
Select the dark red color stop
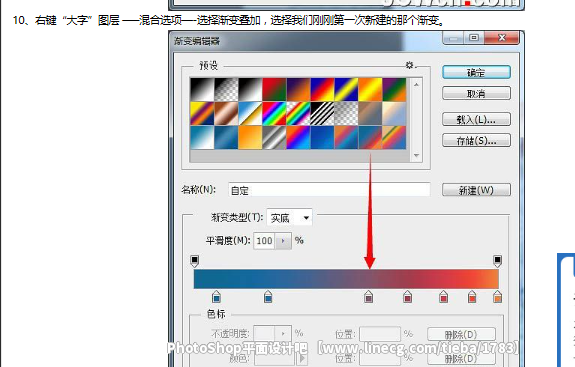[407, 297]
